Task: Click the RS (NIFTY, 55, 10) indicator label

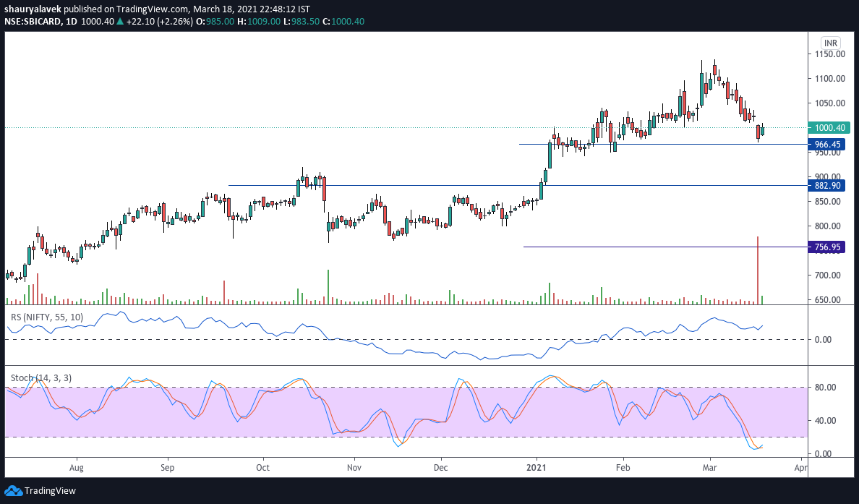Action: pos(48,317)
